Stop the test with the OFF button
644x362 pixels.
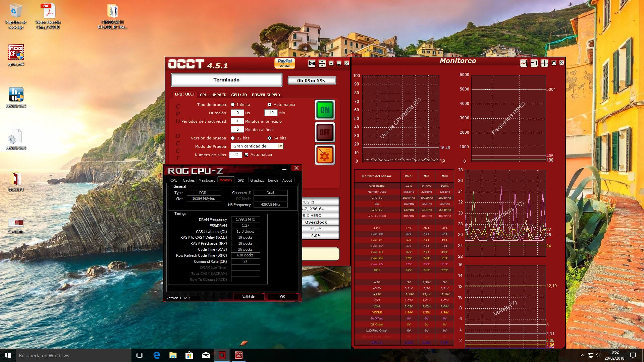pyautogui.click(x=325, y=132)
